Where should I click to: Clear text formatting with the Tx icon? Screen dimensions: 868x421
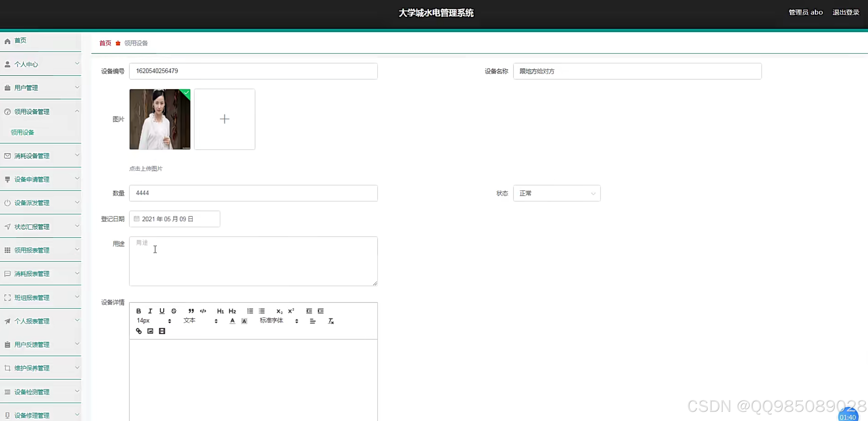331,321
